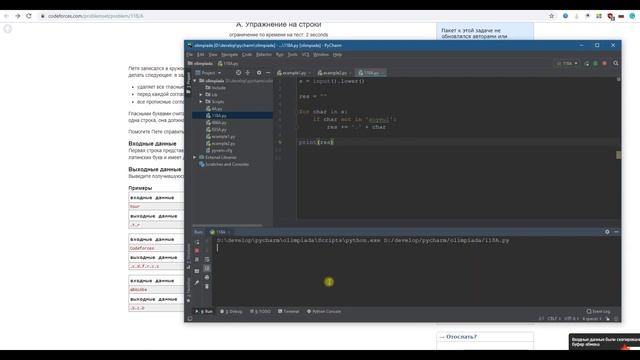Screen dimensions: 640x360
Task: Switch to the example2.py editor tab
Action: 334,73
